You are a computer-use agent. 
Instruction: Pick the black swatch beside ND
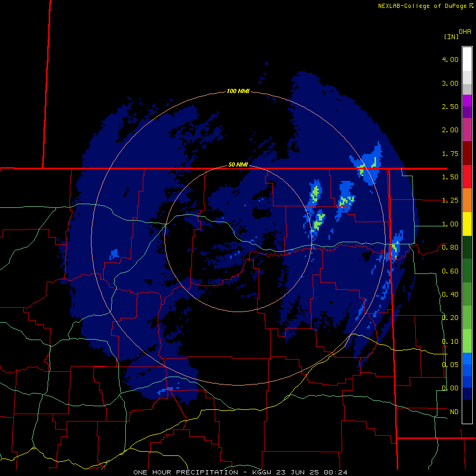[x=467, y=411]
